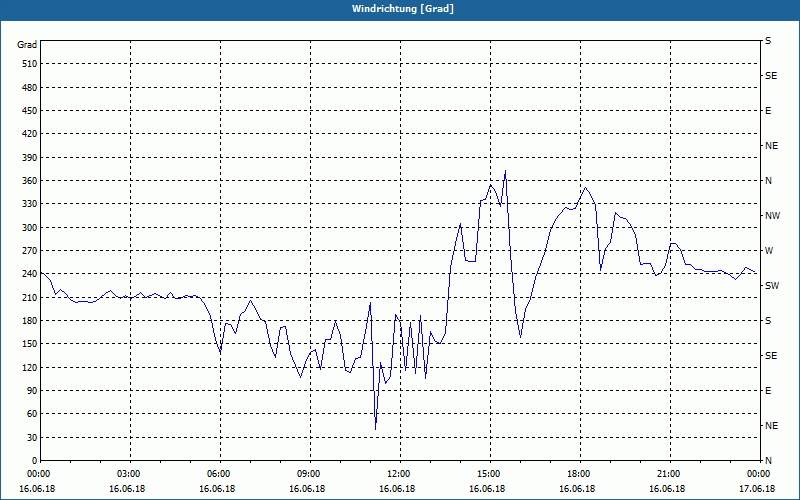The image size is (800, 500).
Task: Click the Grad axis unit label
Action: pos(27,45)
